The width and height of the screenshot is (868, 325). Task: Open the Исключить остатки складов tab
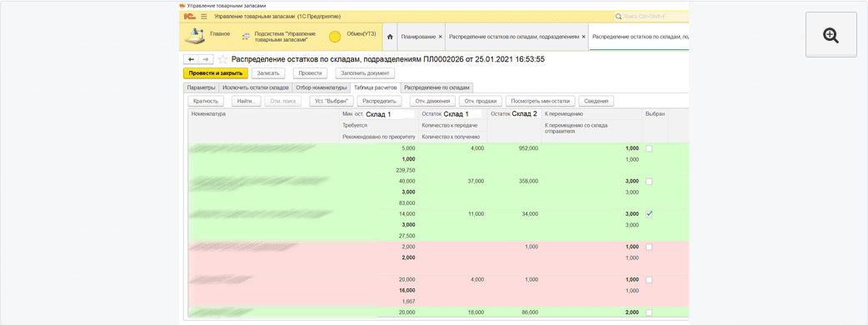[255, 88]
